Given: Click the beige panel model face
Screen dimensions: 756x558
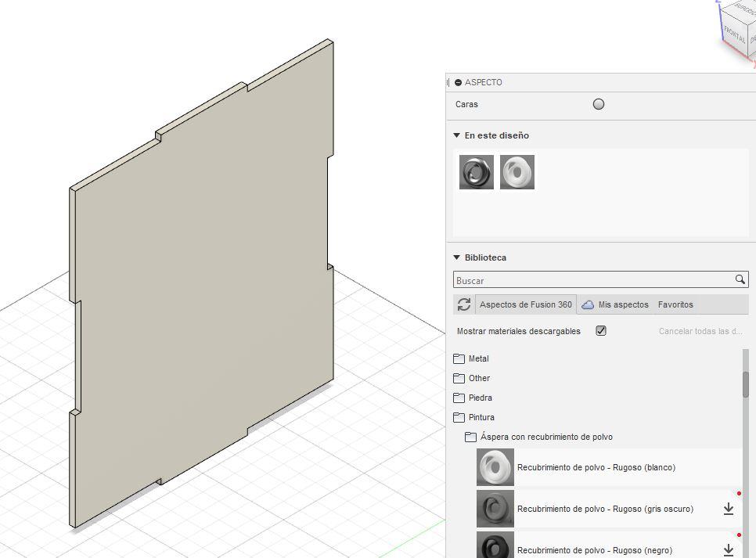Looking at the screenshot, I should click(203, 285).
